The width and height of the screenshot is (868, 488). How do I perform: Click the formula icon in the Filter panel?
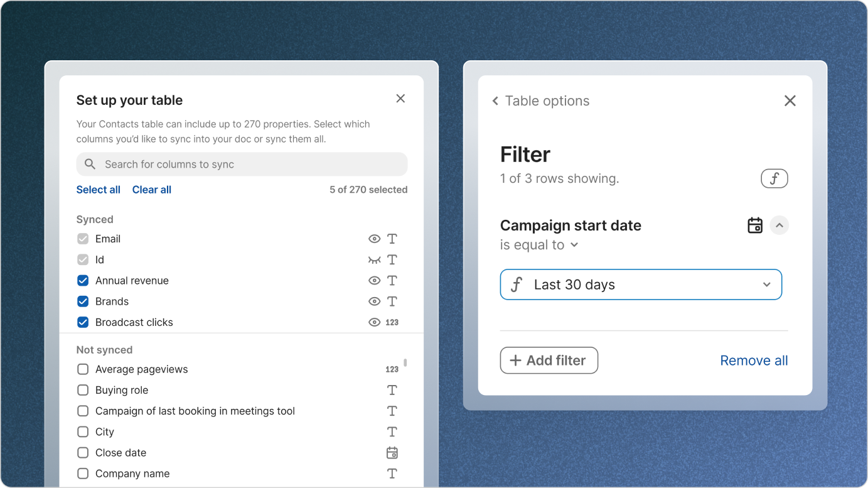coord(774,178)
